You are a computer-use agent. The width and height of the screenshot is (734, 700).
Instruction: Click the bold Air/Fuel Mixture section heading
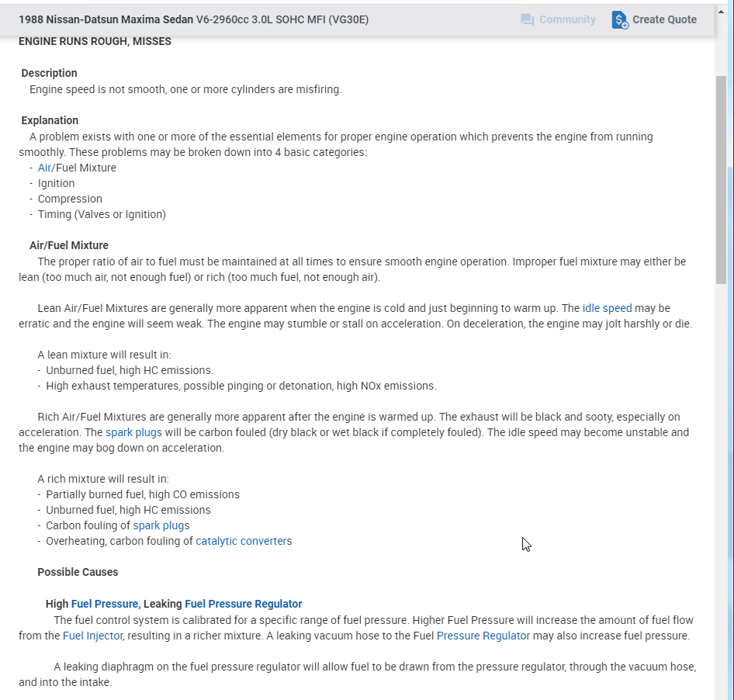point(69,245)
